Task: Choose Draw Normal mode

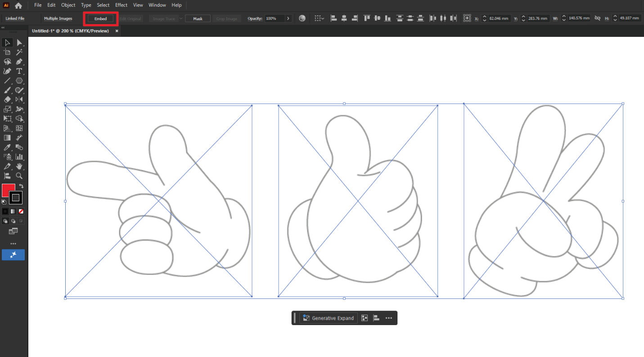Action: pos(5,221)
